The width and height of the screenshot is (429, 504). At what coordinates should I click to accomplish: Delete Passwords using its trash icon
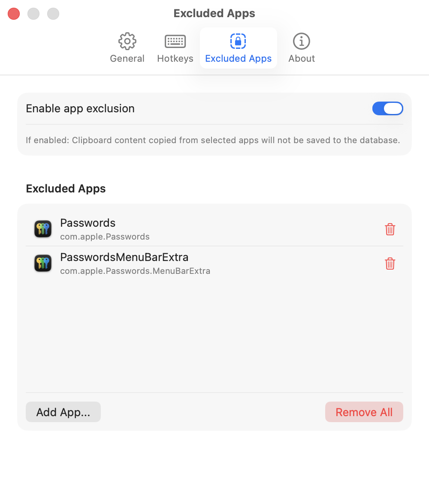tap(390, 229)
